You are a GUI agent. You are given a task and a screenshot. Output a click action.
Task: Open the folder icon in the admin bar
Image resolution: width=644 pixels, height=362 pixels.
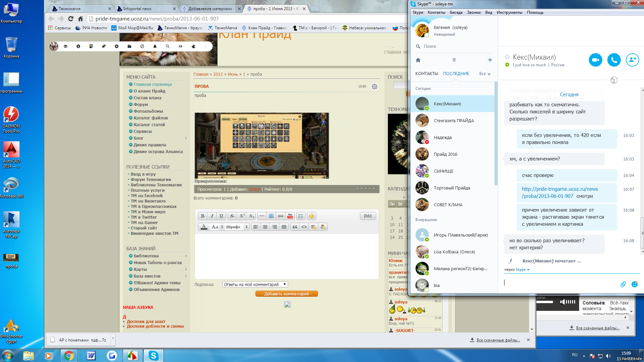[x=129, y=46]
